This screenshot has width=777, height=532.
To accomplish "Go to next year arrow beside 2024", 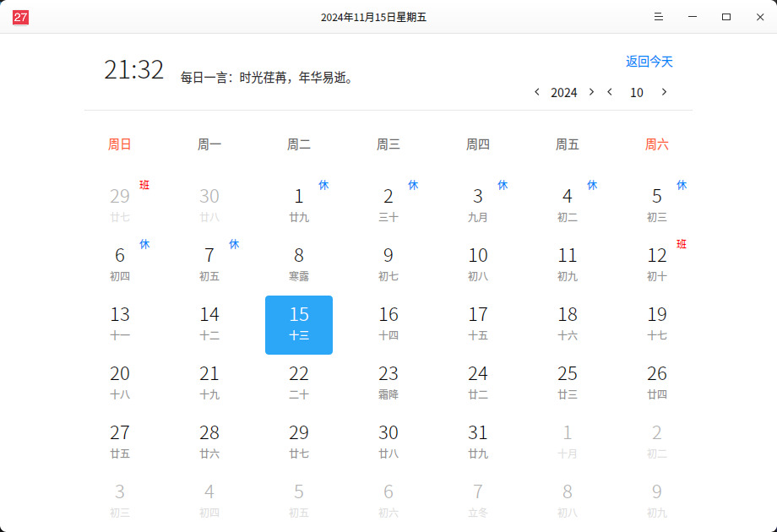I will pos(591,92).
